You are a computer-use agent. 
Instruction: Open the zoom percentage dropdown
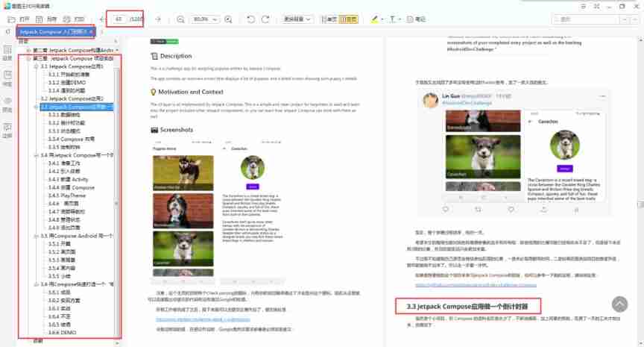coord(205,19)
